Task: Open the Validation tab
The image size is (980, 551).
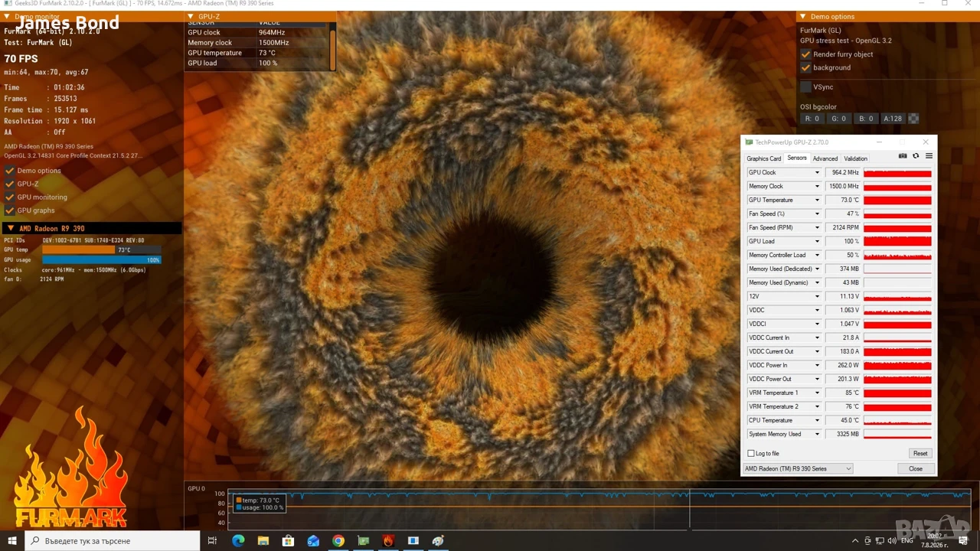Action: pyautogui.click(x=856, y=158)
